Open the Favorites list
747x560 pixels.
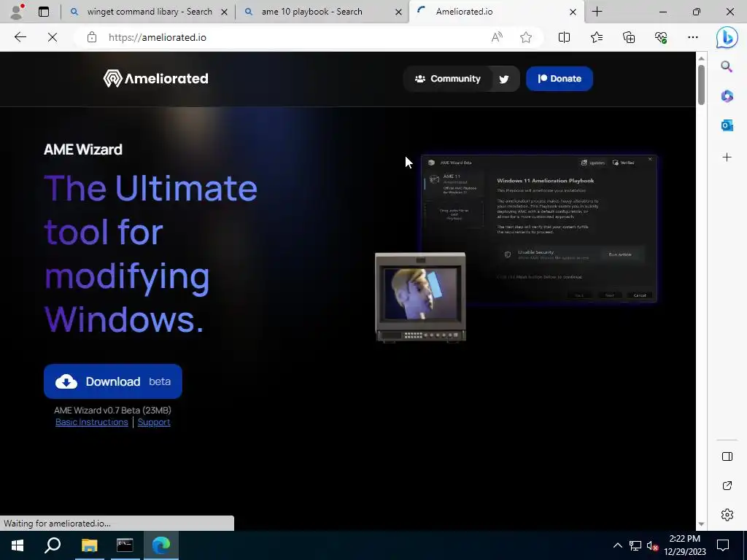597,37
